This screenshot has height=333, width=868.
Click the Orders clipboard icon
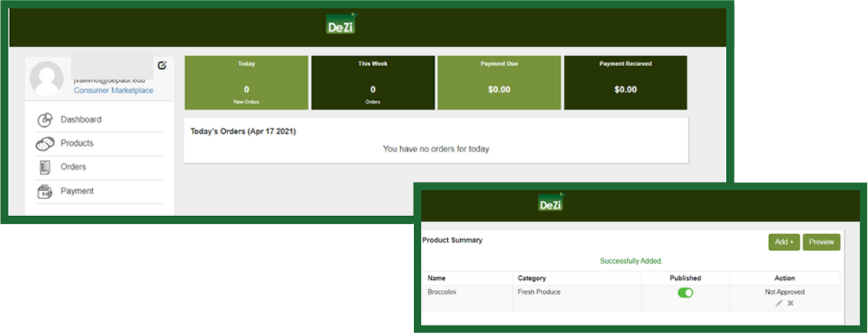coord(45,167)
